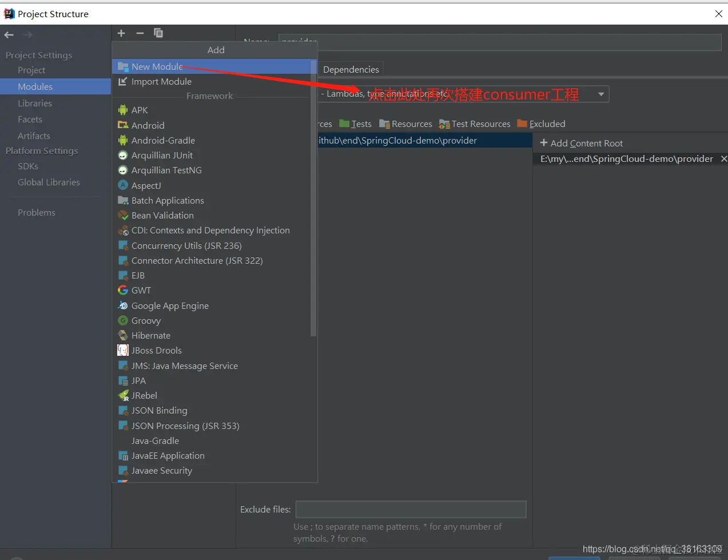This screenshot has height=560, width=728.
Task: Click the Javaee Security icon
Action: point(122,470)
